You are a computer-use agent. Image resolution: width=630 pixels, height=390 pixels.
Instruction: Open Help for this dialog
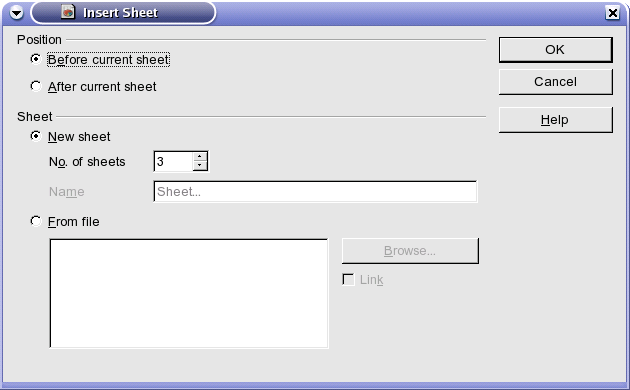point(556,120)
